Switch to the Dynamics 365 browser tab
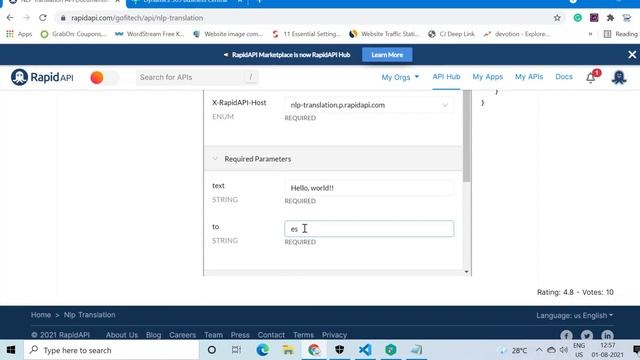640x360 pixels. pos(186,2)
